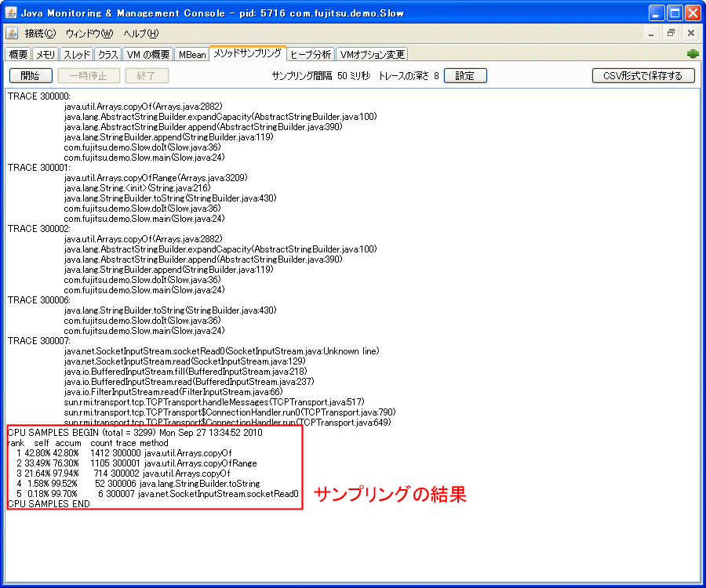The width and height of the screenshot is (706, 588).
Task: Close the inner document window
Action: 690,34
